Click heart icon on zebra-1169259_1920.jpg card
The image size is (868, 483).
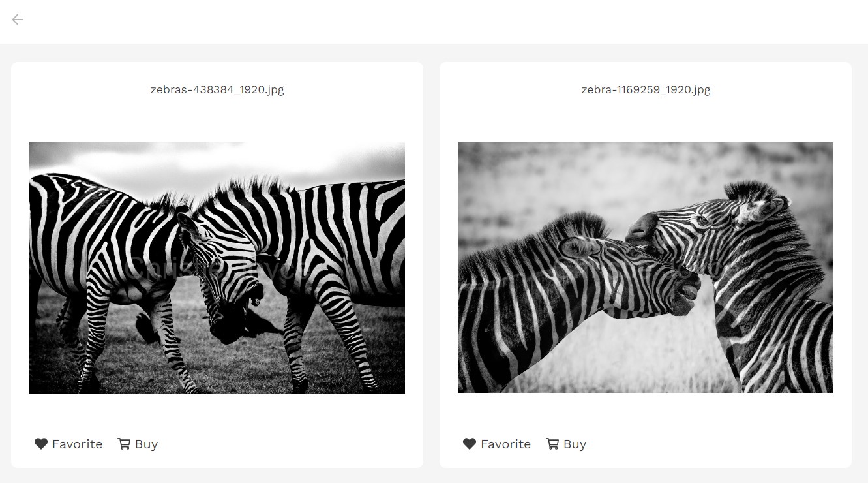click(470, 444)
